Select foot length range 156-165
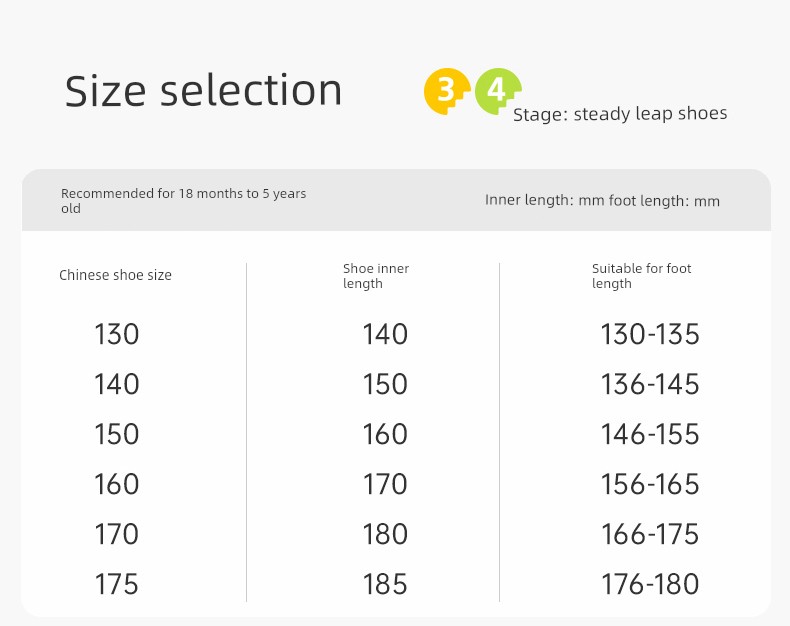 [650, 484]
